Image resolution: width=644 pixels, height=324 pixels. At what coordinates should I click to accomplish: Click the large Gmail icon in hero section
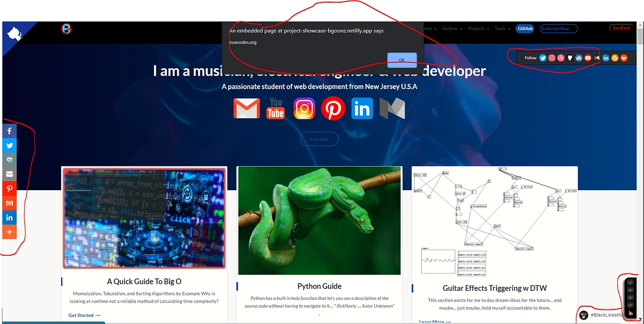(x=247, y=109)
